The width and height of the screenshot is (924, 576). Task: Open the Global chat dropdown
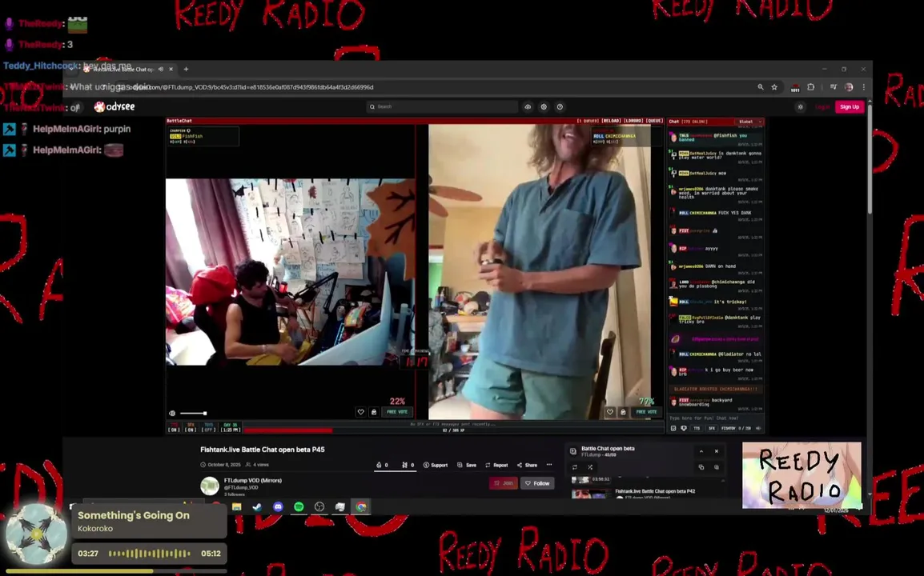[x=750, y=122]
